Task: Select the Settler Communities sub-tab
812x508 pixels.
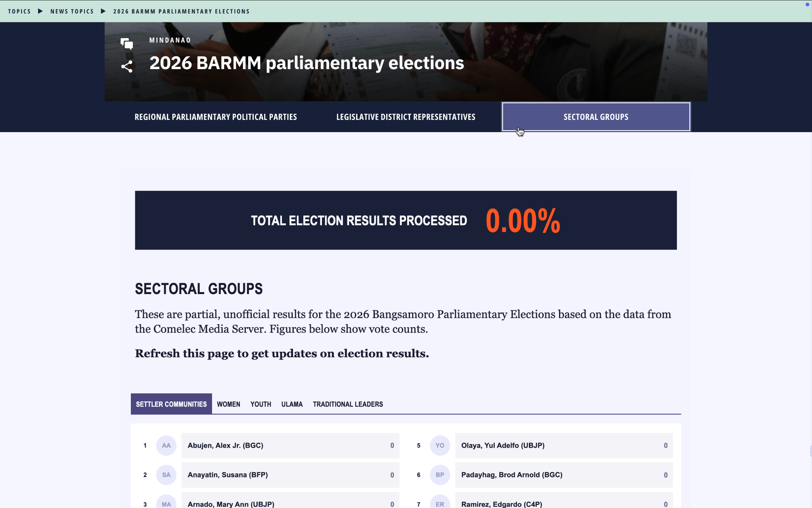Action: point(171,404)
